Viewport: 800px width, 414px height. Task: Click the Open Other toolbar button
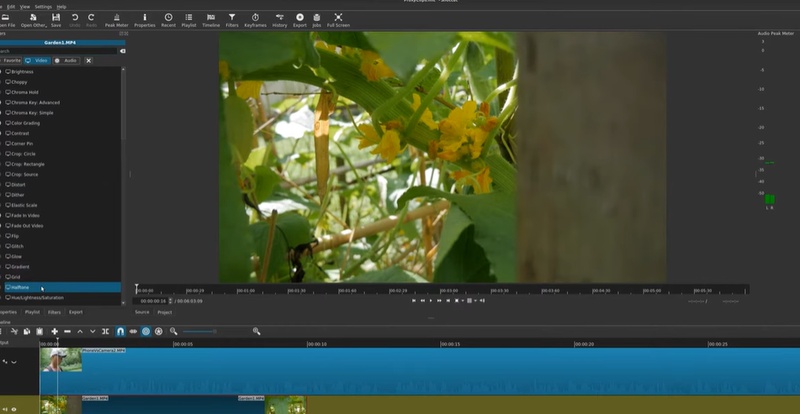(x=34, y=20)
